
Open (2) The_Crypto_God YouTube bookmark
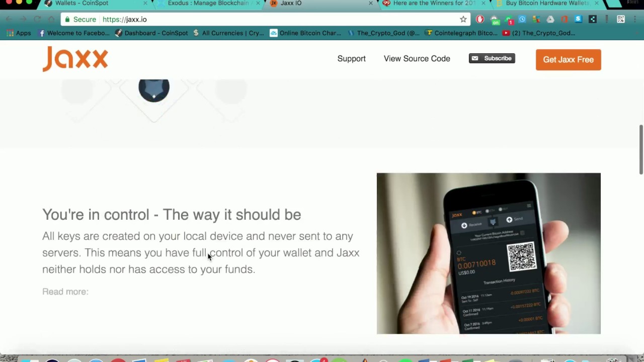[x=538, y=33]
